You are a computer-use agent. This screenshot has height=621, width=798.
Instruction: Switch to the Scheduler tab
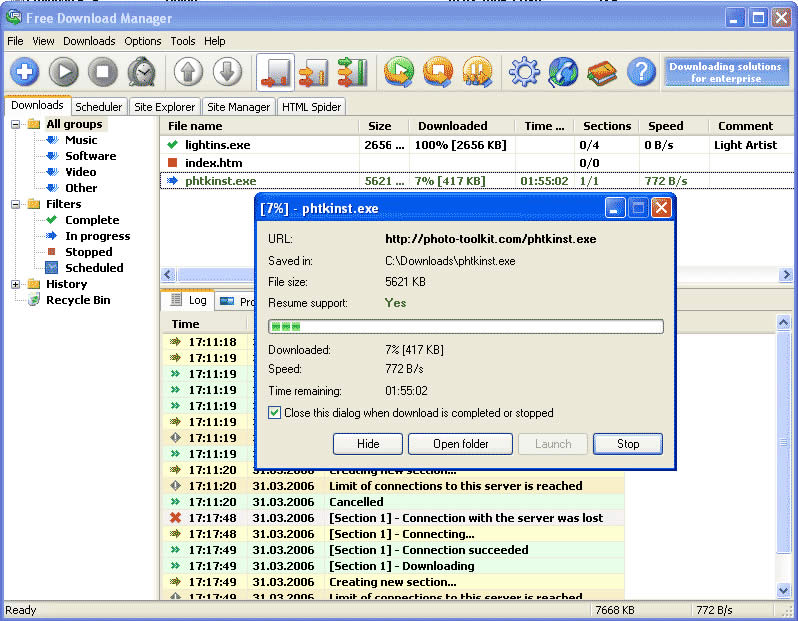coord(99,107)
